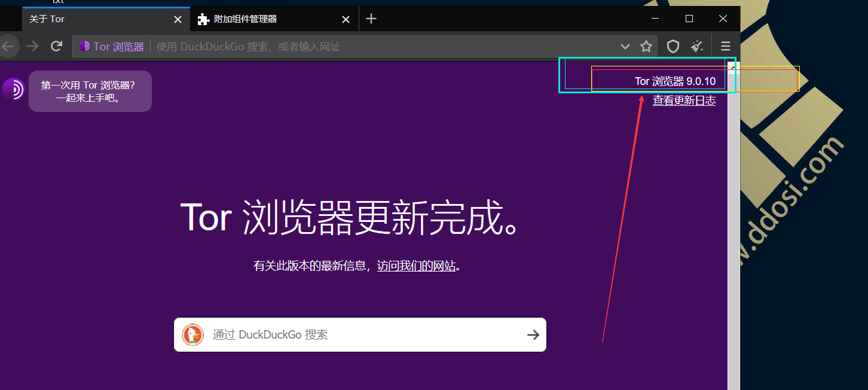The image size is (868, 390).
Task: Close the Tor browser window
Action: coord(723,19)
